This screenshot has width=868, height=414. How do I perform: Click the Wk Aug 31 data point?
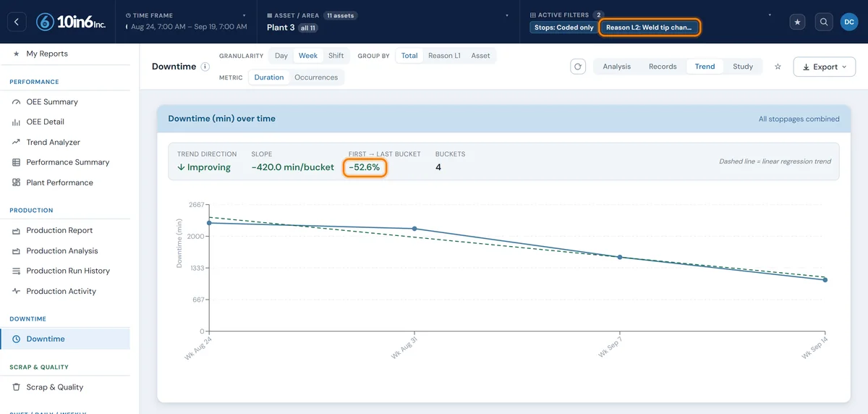(414, 229)
